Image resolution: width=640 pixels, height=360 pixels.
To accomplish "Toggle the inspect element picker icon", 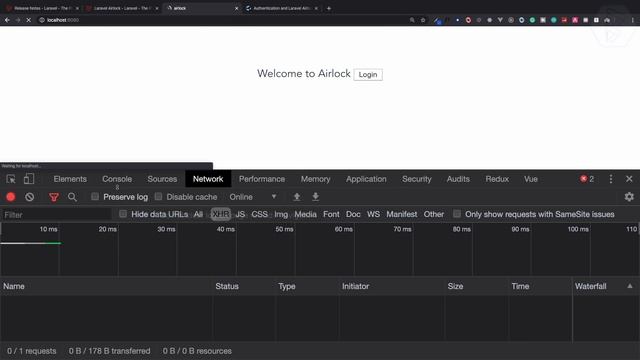I will click(11, 179).
